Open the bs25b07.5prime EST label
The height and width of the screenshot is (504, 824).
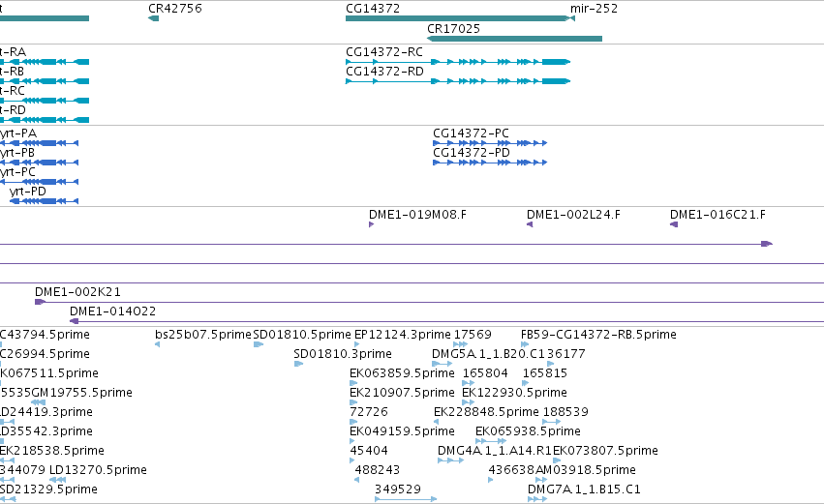(x=203, y=335)
